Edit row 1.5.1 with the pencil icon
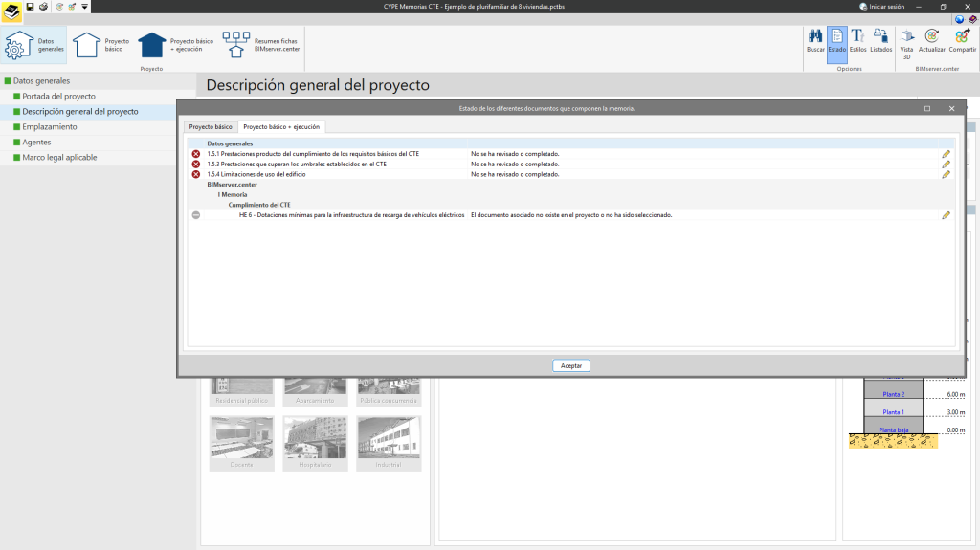Image resolution: width=980 pixels, height=550 pixels. 946,154
